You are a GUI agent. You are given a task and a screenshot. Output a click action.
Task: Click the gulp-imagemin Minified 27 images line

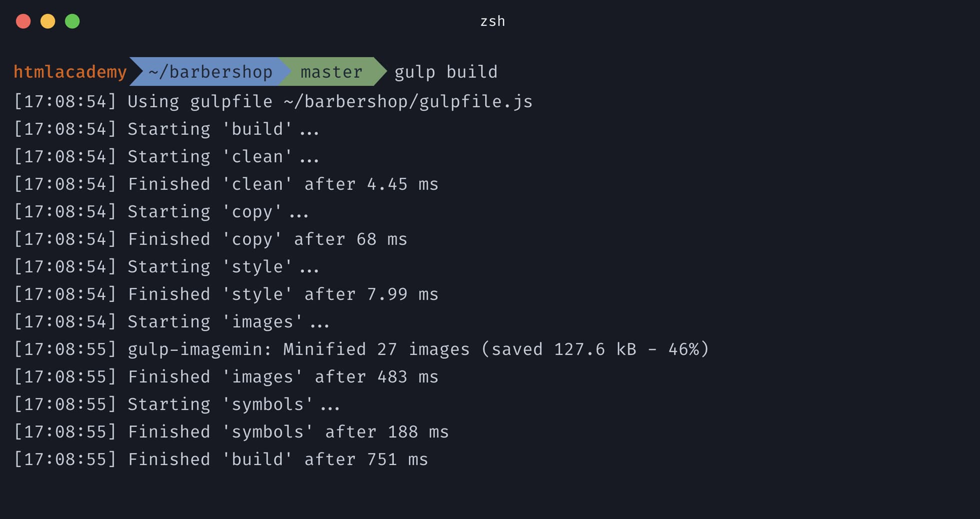(361, 349)
